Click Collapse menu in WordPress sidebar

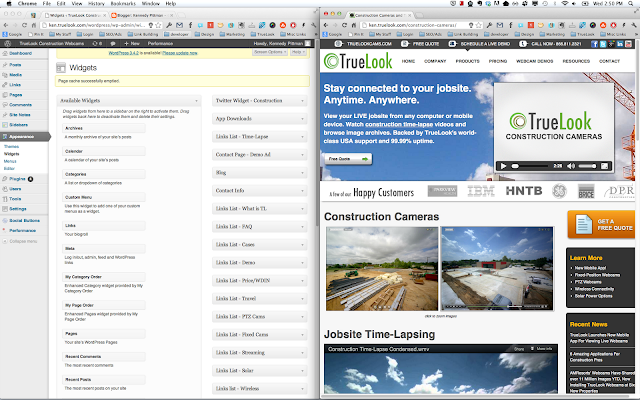click(20, 241)
